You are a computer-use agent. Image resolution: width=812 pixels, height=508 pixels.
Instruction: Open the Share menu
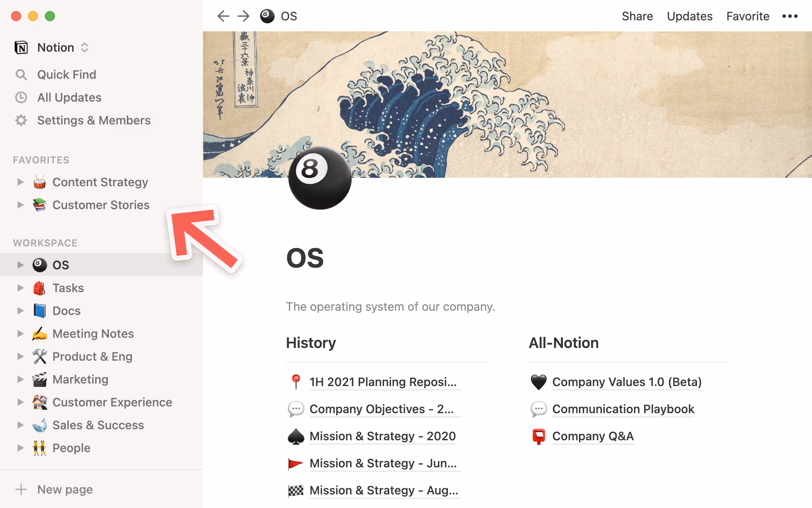click(637, 16)
